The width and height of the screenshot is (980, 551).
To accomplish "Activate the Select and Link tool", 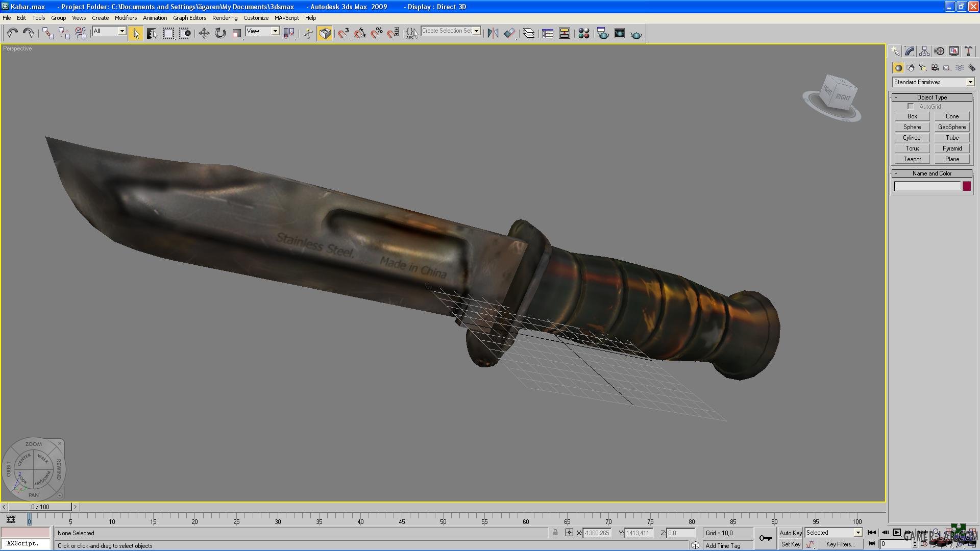I will pyautogui.click(x=47, y=33).
